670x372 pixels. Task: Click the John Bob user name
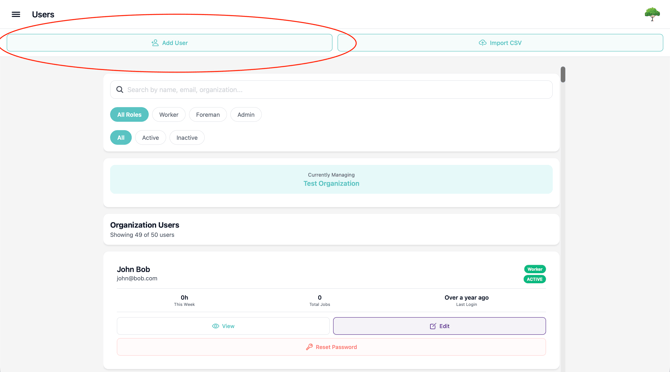coord(133,269)
